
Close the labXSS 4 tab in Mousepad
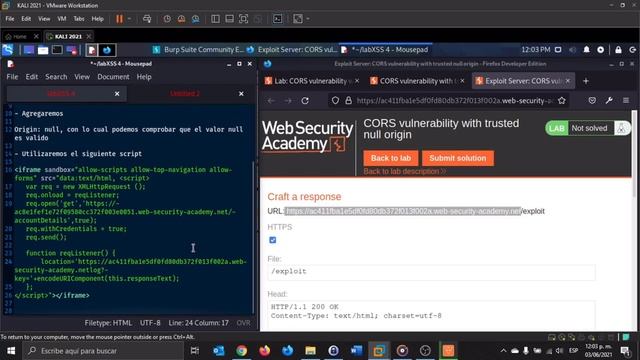[117, 94]
